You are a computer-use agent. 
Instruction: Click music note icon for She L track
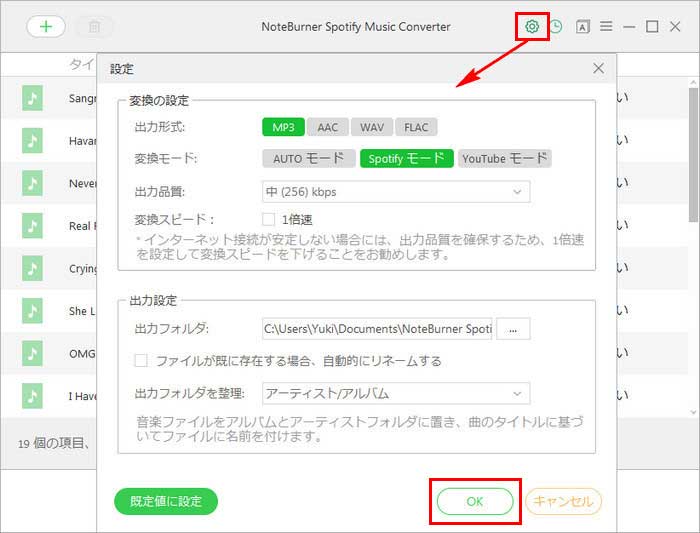pyautogui.click(x=32, y=311)
